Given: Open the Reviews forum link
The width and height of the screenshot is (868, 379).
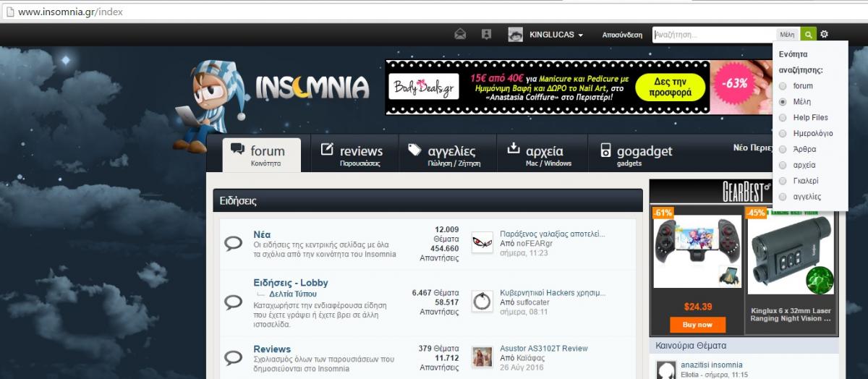Looking at the screenshot, I should pos(272,349).
